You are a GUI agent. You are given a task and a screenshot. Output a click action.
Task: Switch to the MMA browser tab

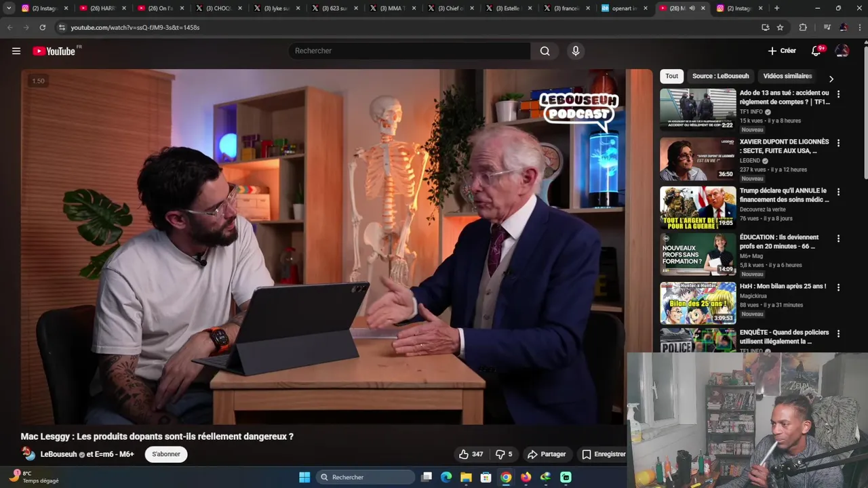[391, 8]
